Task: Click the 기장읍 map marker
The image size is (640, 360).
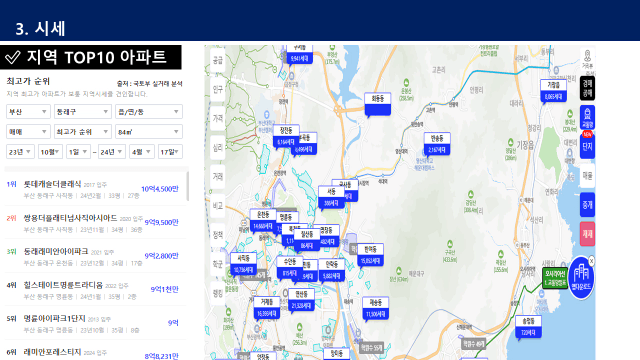Action: pyautogui.click(x=553, y=91)
